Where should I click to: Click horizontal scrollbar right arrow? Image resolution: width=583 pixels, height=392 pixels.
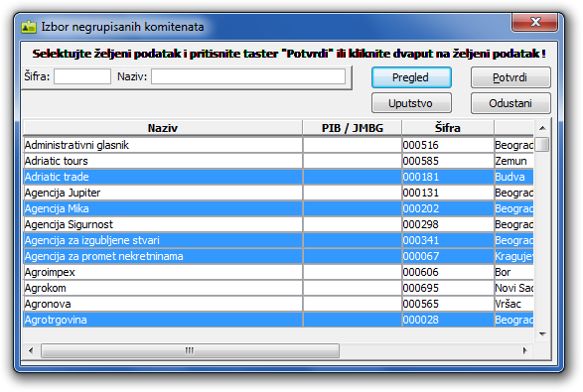point(524,350)
